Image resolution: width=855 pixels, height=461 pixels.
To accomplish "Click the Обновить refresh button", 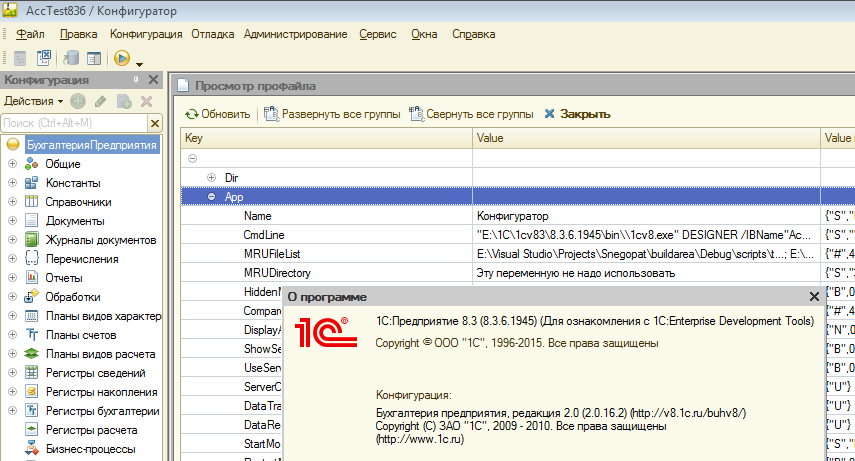I will point(217,114).
